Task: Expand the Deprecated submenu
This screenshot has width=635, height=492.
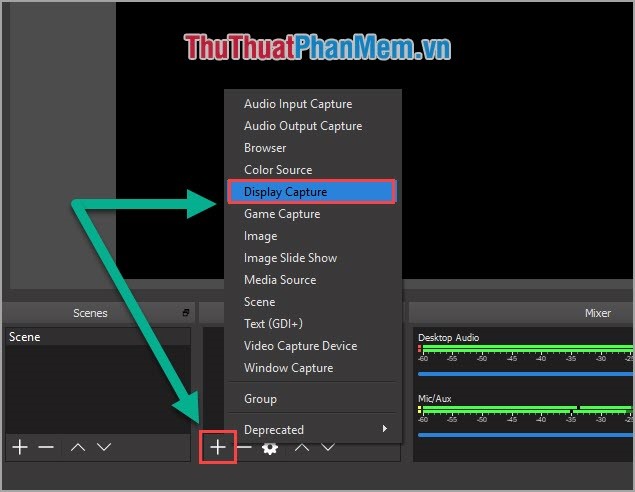Action: [x=313, y=429]
